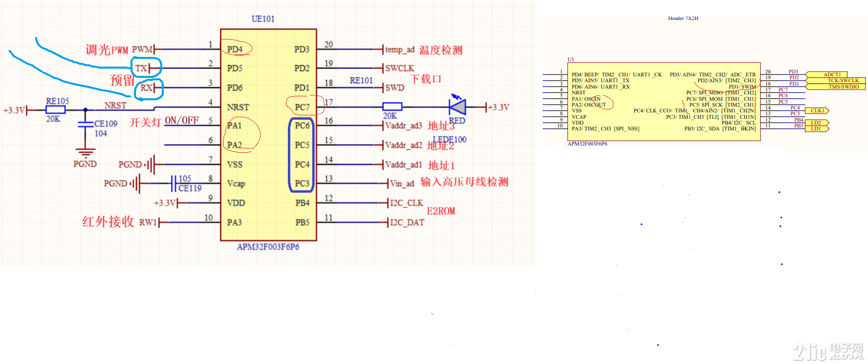This screenshot has height=364, width=868.
Task: Click the PC6 net label beside U1 pin 16
Action: 783,95
